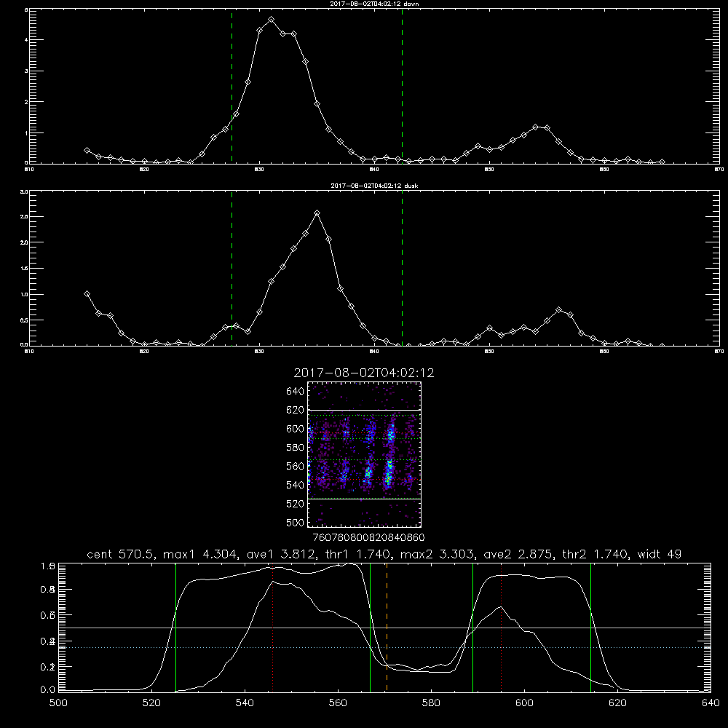Image resolution: width=728 pixels, height=728 pixels.
Task: Click the bottom axis label 520
Action: 151,703
